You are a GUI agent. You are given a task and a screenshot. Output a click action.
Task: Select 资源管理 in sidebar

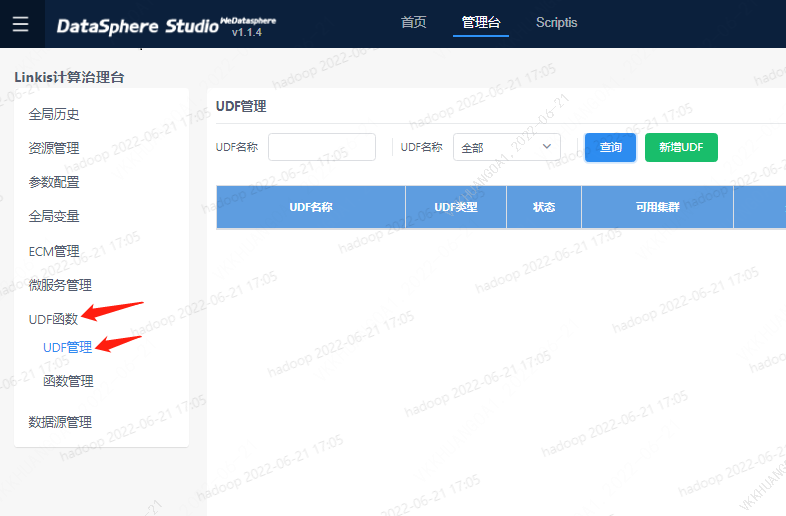coord(54,148)
